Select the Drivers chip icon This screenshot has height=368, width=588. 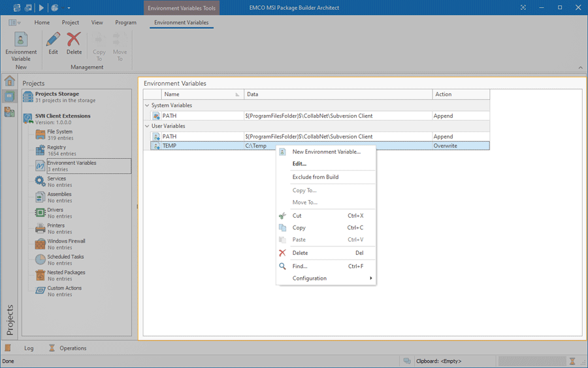pyautogui.click(x=40, y=212)
